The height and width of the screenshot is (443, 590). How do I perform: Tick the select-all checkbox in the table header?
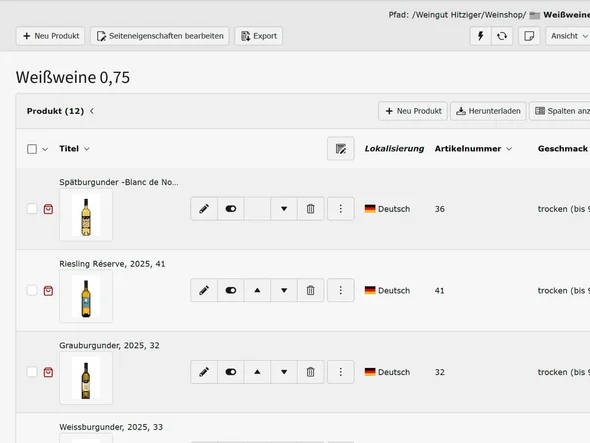[x=32, y=149]
